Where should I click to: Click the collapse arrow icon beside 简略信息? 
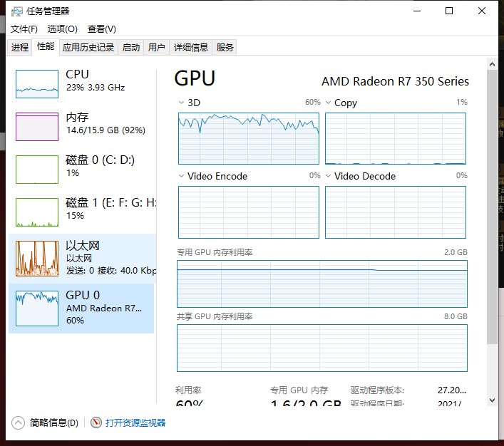(18, 423)
